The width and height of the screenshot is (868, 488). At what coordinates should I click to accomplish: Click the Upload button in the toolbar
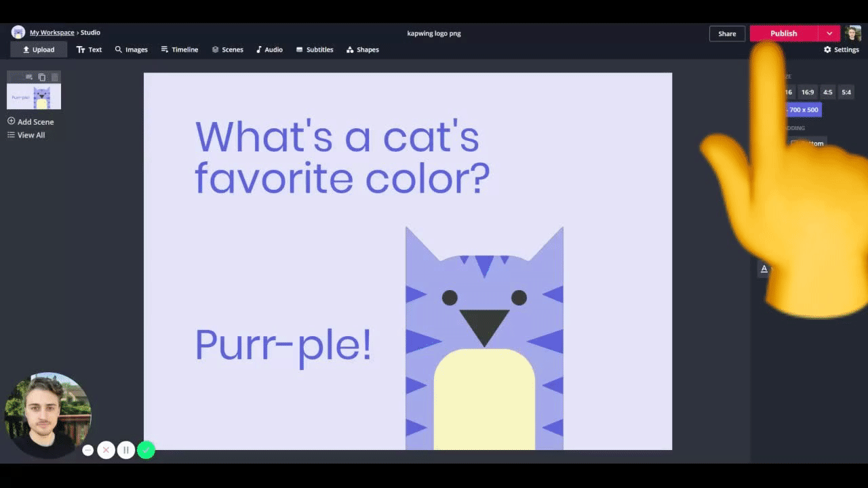(39, 49)
